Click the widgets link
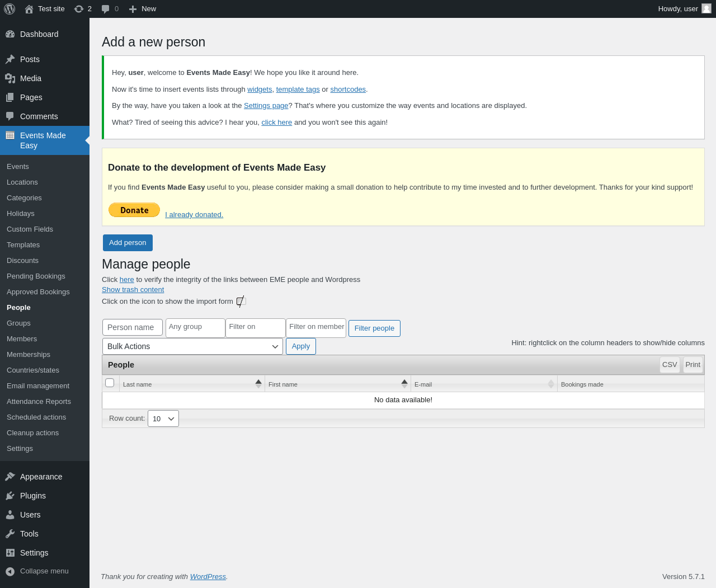Viewport: 716px width, 588px height. 260,90
